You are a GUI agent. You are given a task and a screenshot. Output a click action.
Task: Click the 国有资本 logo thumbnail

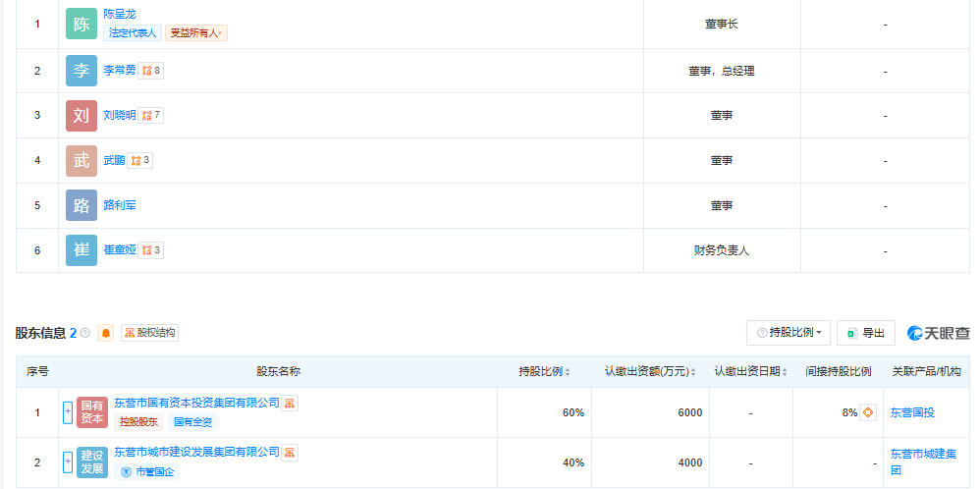click(x=92, y=412)
